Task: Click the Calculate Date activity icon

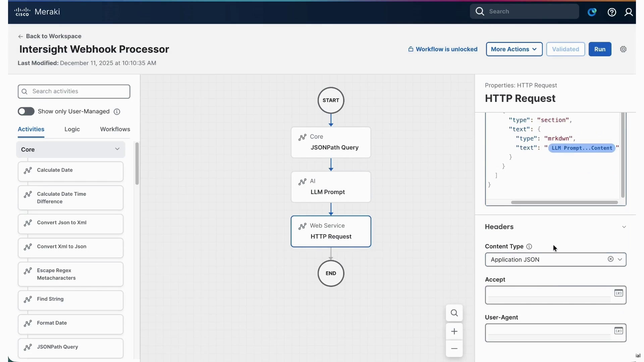Action: click(28, 170)
